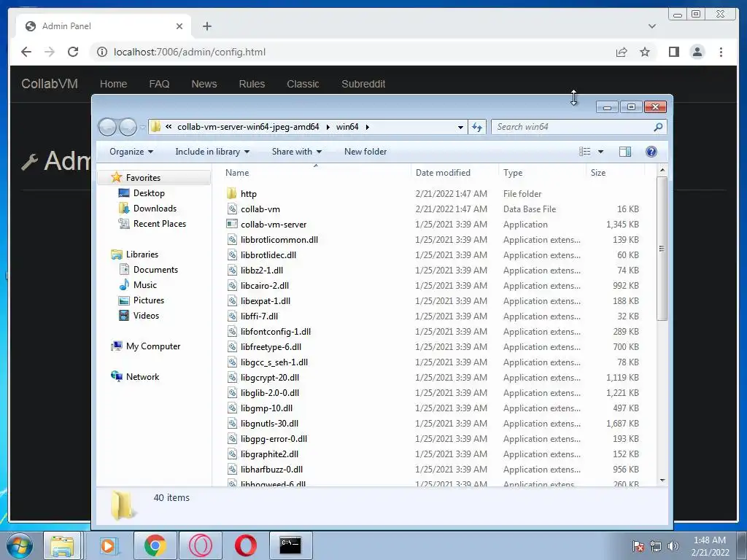Click the file list vertical scrollbar thumb
The width and height of the screenshot is (747, 560).
(x=662, y=249)
